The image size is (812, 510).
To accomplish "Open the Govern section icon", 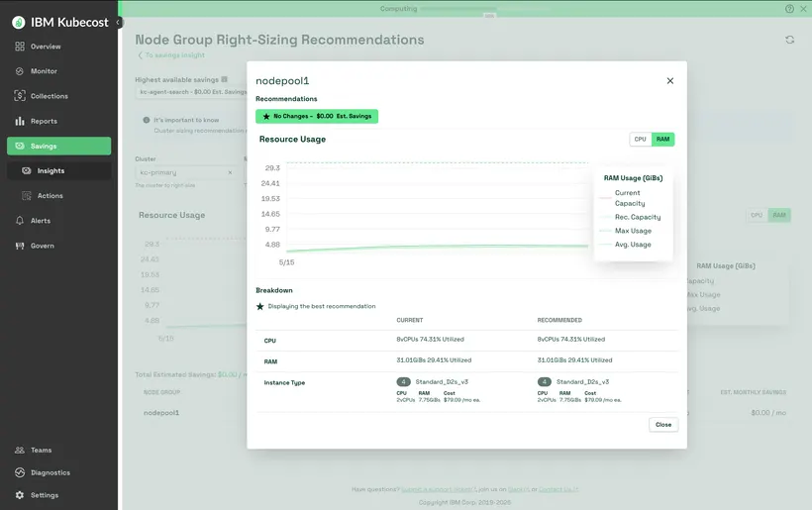I will point(20,246).
